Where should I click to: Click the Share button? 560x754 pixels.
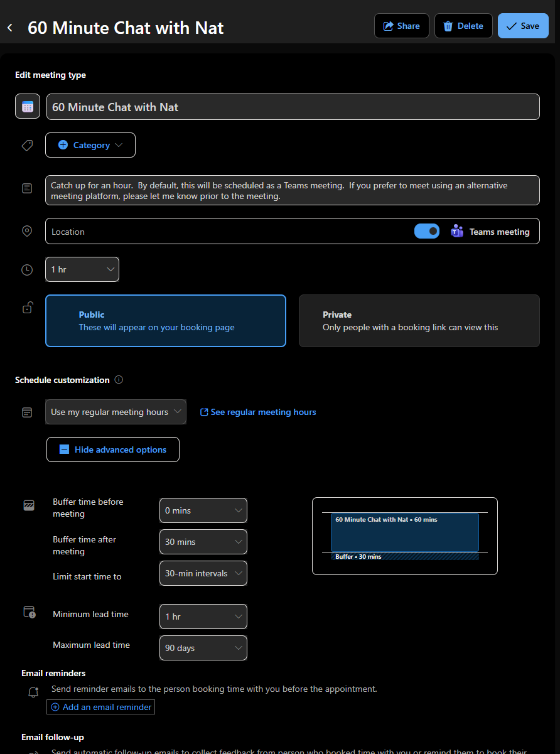point(402,26)
